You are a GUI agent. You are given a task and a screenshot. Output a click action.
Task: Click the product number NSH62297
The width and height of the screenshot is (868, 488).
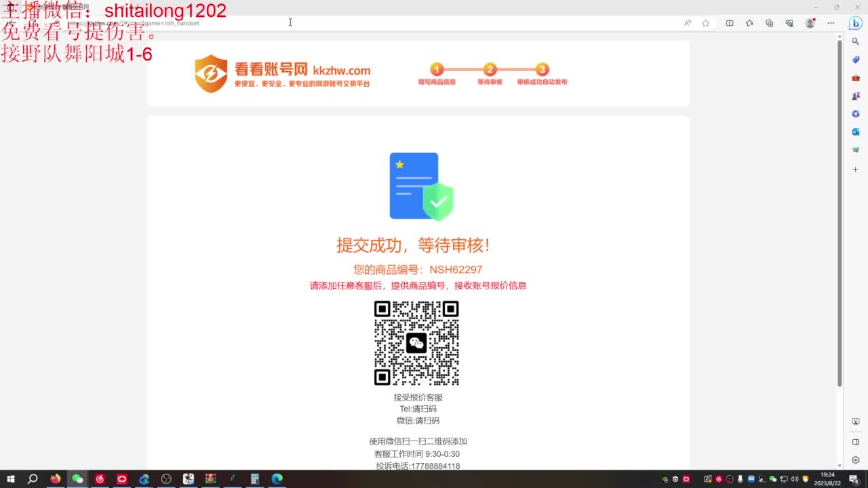coord(456,270)
